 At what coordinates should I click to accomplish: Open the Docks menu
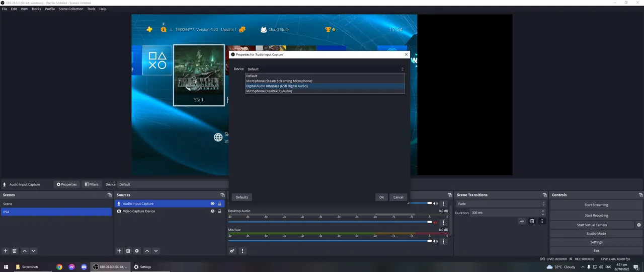[x=36, y=9]
